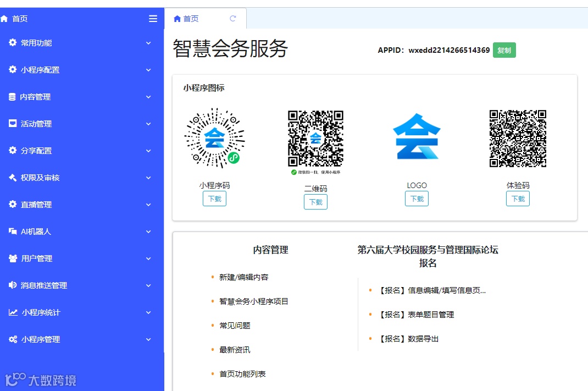
Task: Click the gear icon beside 常用功能
Action: tap(13, 42)
